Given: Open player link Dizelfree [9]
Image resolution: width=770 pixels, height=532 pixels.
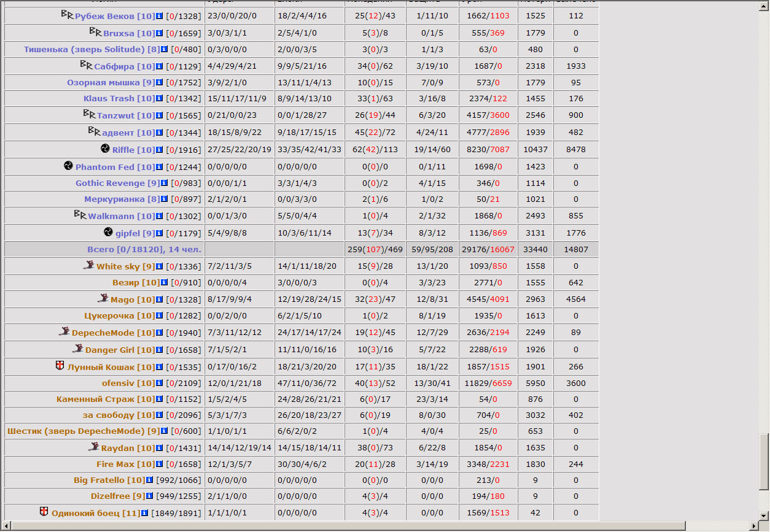Looking at the screenshot, I should click(x=118, y=496).
